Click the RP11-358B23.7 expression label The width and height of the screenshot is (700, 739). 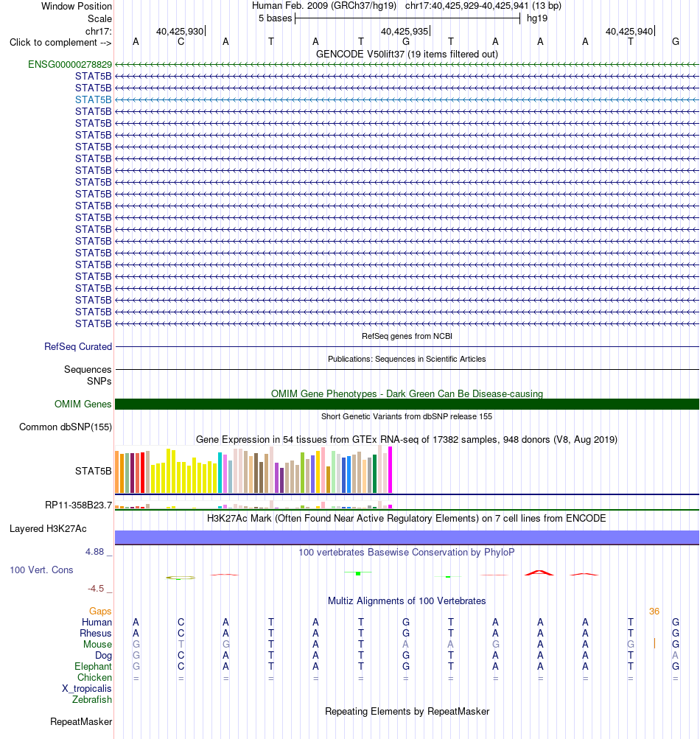coord(78,505)
